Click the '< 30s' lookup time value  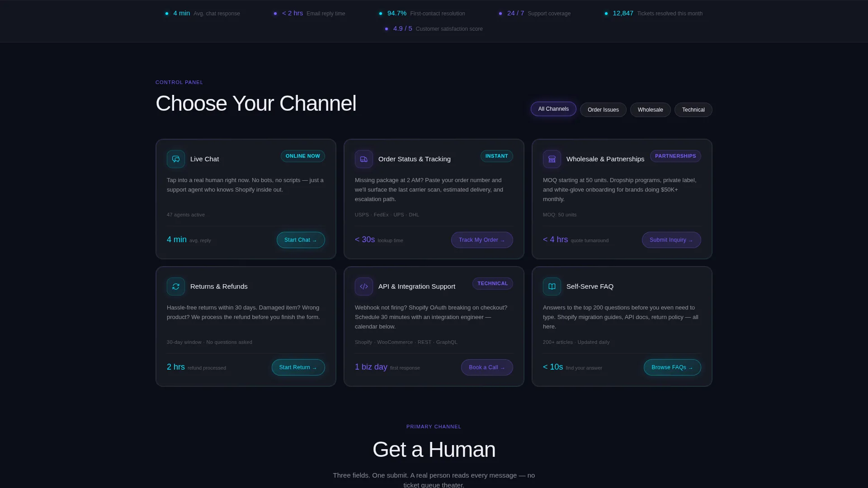coord(365,239)
